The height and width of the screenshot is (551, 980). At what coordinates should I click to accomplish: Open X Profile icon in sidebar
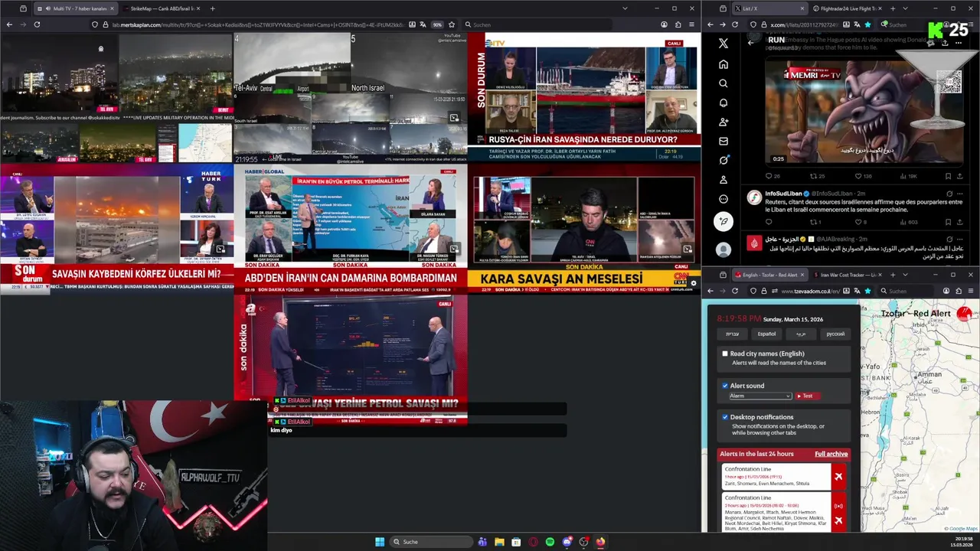pyautogui.click(x=723, y=180)
